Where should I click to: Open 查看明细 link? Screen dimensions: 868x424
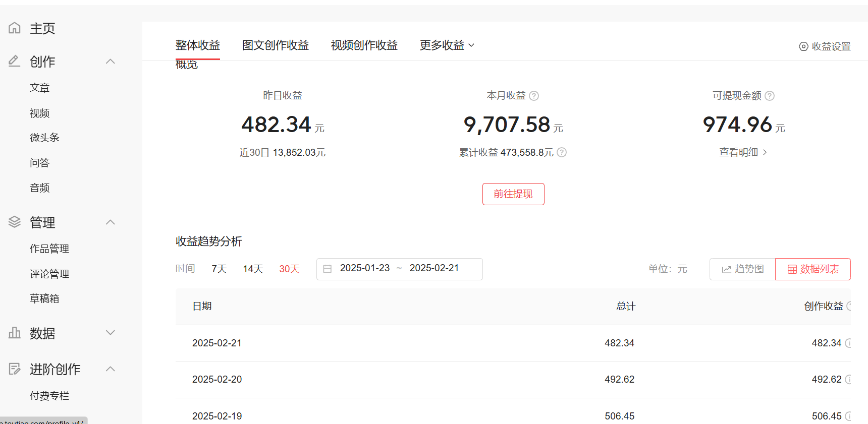(743, 152)
